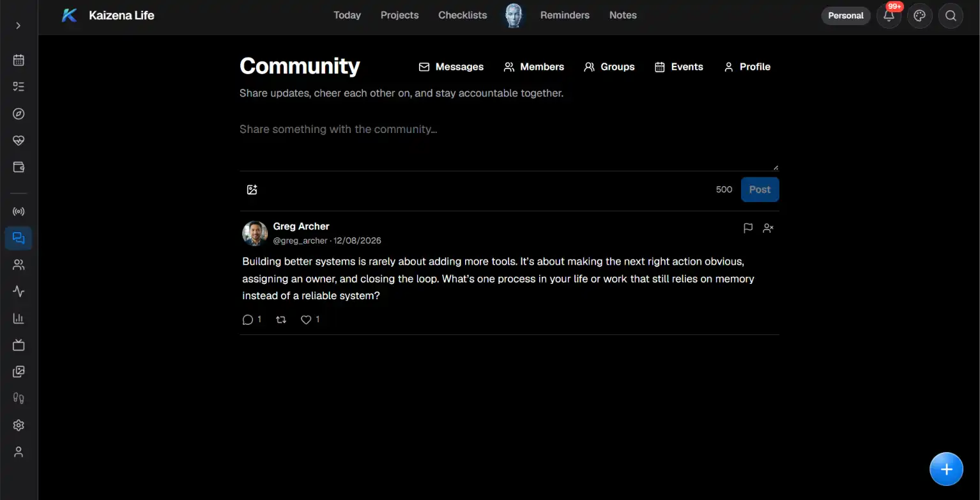The image size is (980, 500).
Task: Open the footprints icon in the sidebar
Action: pos(19,398)
